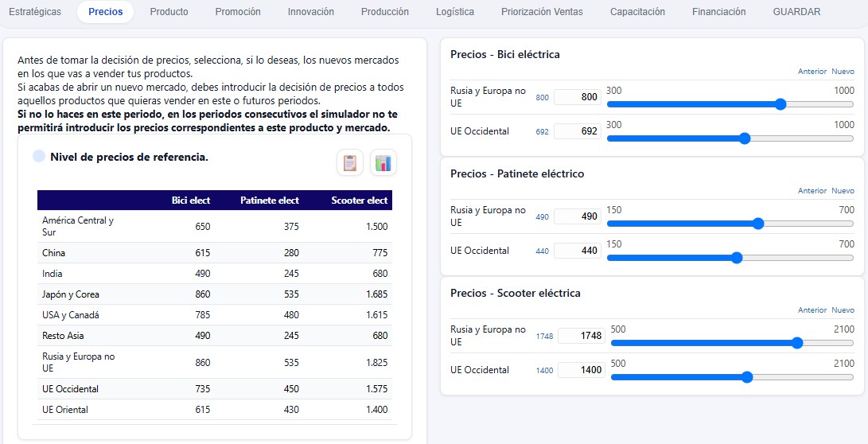Screen dimensions: 868x444
Task: Click the Precios - Scooter eléctrica heading
Action: pos(516,293)
